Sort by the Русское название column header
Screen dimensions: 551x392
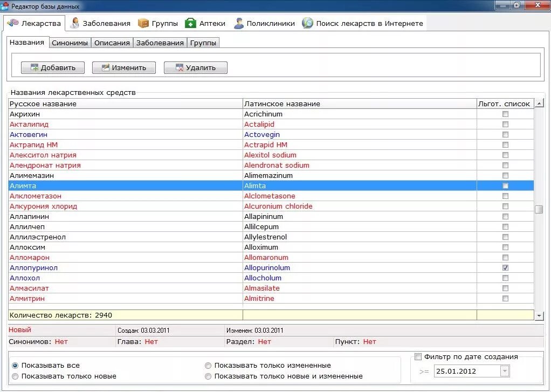coord(126,104)
